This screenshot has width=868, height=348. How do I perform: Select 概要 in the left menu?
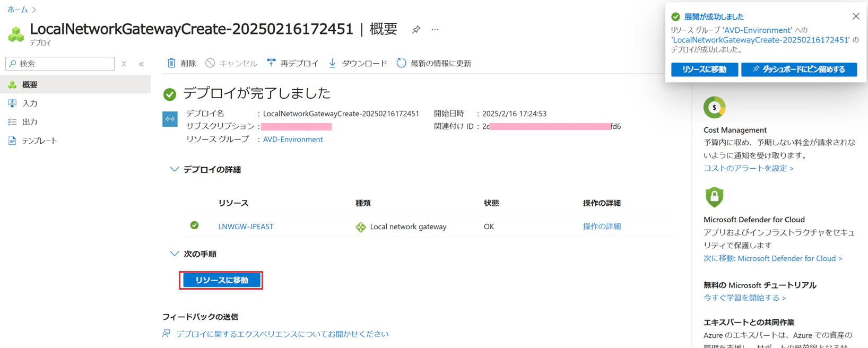(x=75, y=84)
